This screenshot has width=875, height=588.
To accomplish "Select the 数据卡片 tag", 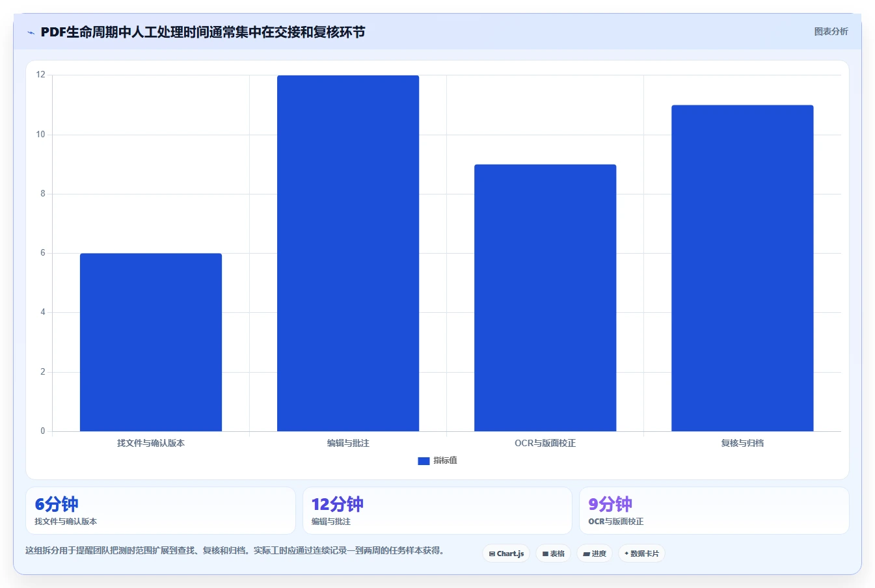I will click(x=642, y=554).
